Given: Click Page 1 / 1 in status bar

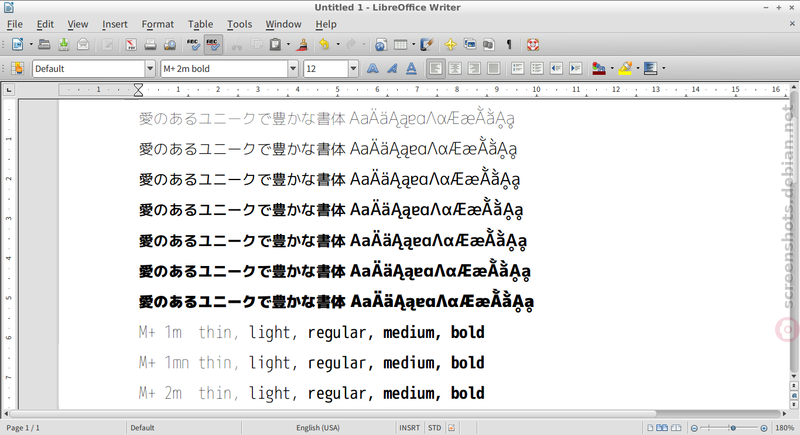Looking at the screenshot, I should coord(23,428).
